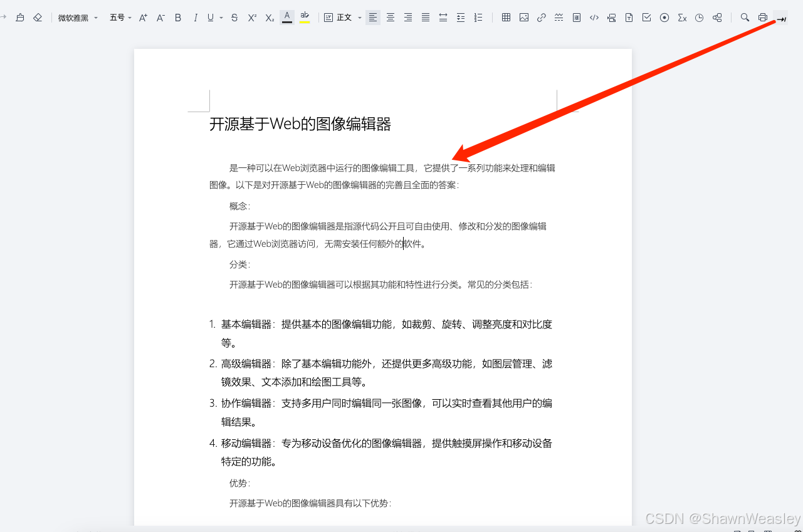The width and height of the screenshot is (803, 532).
Task: Open the yellow highlight color picker
Action: tap(305, 17)
